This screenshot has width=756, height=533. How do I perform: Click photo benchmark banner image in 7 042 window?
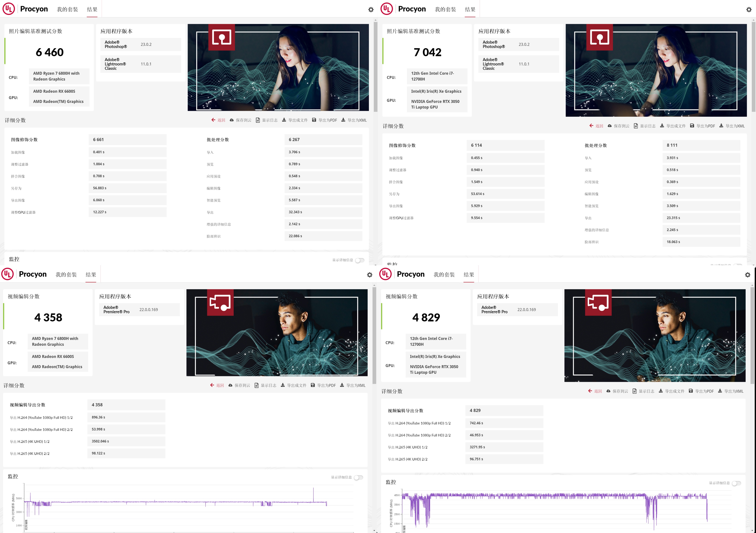click(656, 70)
